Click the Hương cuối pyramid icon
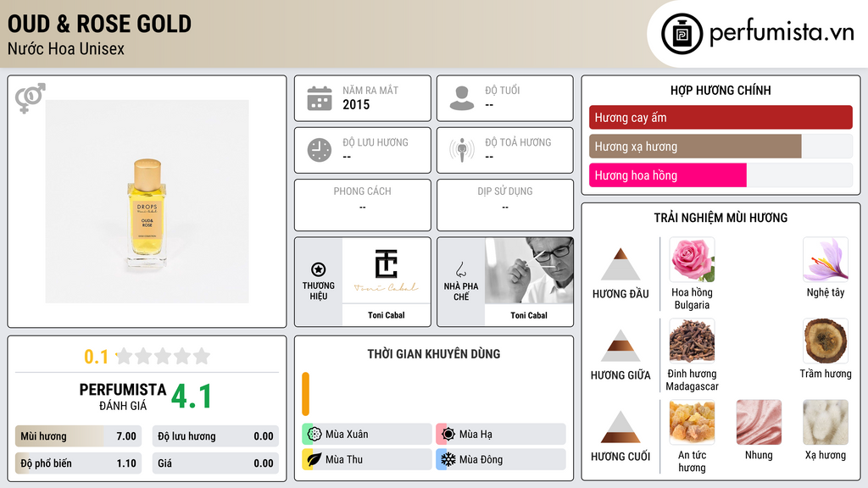This screenshot has width=868, height=488. [x=620, y=427]
